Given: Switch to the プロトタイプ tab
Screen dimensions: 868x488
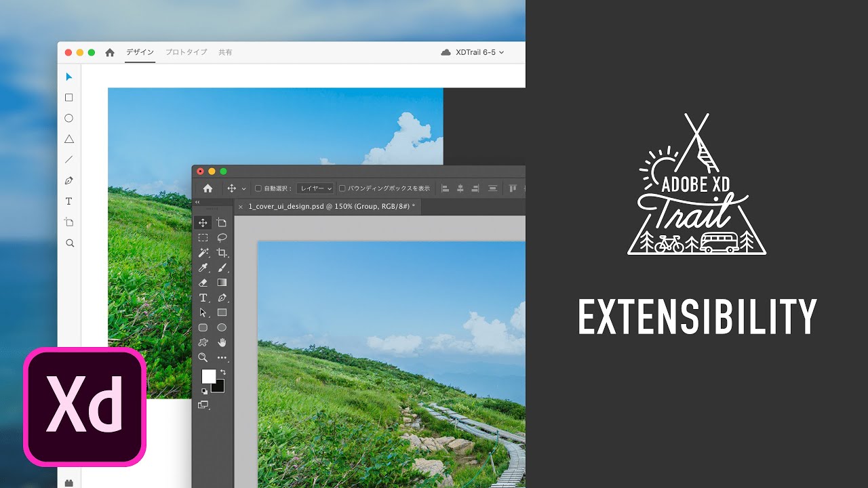Looking at the screenshot, I should pyautogui.click(x=186, y=52).
